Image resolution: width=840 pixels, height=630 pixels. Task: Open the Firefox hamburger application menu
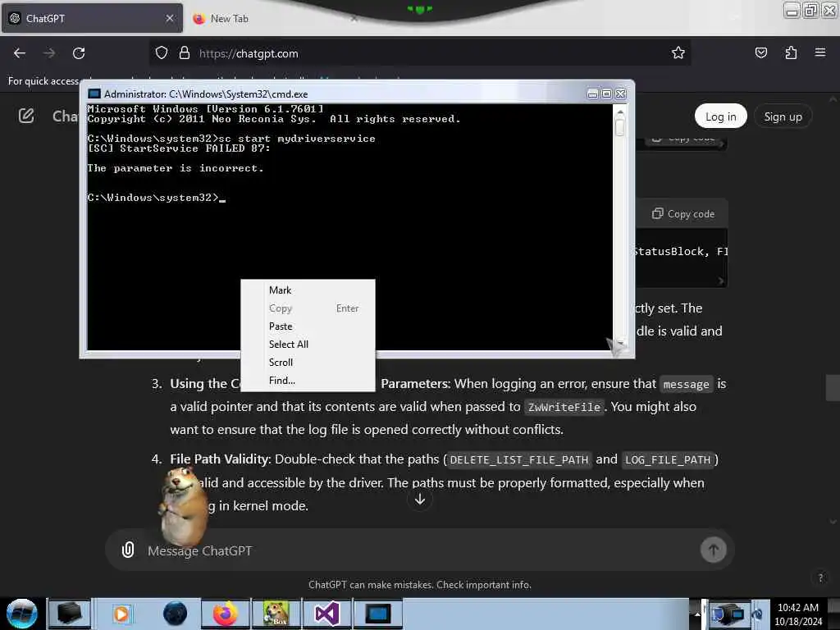click(820, 52)
